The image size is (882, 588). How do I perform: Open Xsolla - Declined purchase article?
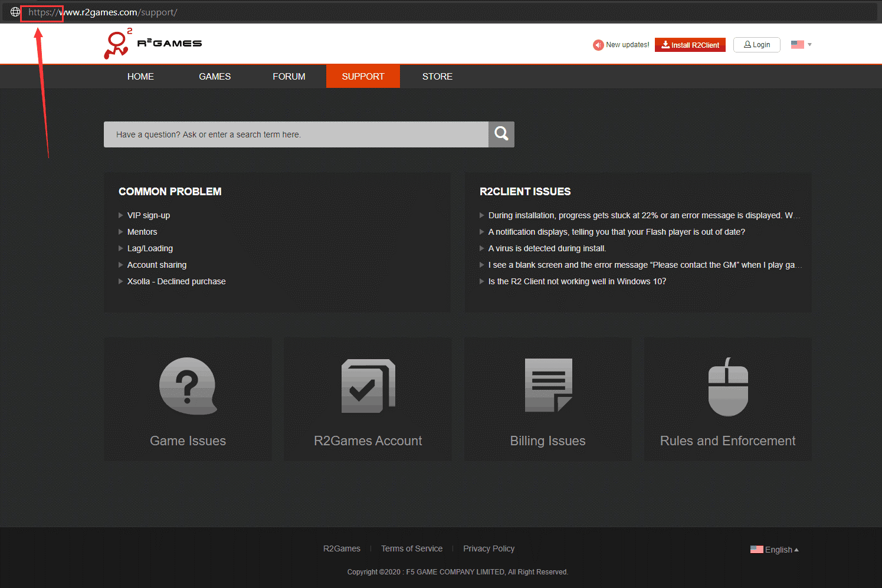point(176,281)
